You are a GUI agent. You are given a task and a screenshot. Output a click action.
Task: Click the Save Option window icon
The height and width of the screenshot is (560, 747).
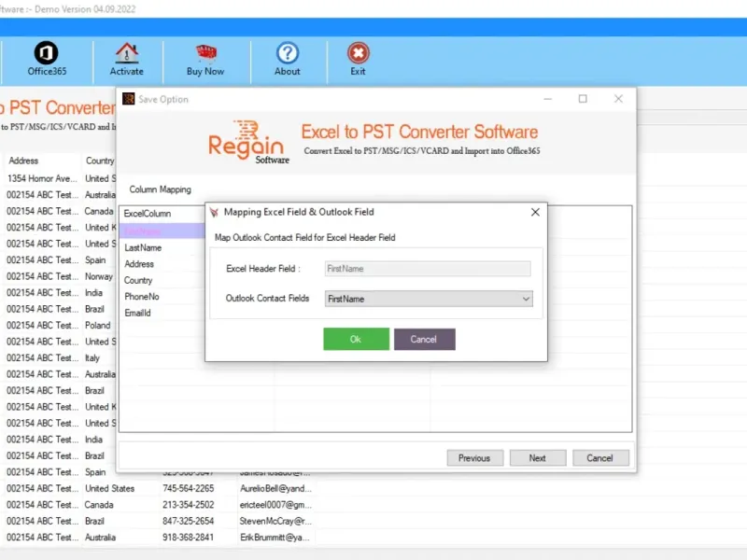tap(129, 99)
